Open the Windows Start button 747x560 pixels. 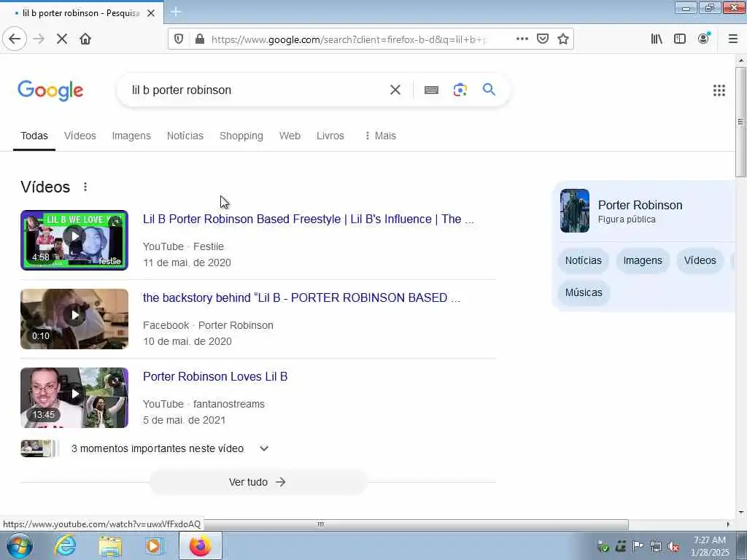point(19,545)
